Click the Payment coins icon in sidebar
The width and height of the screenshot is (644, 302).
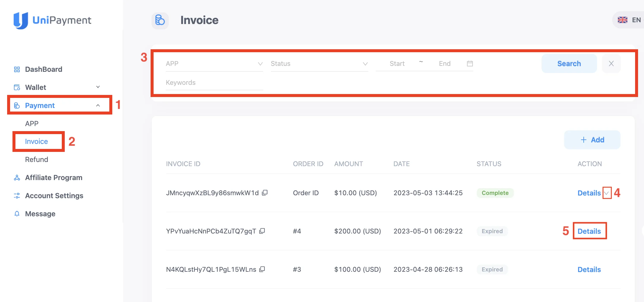[17, 105]
